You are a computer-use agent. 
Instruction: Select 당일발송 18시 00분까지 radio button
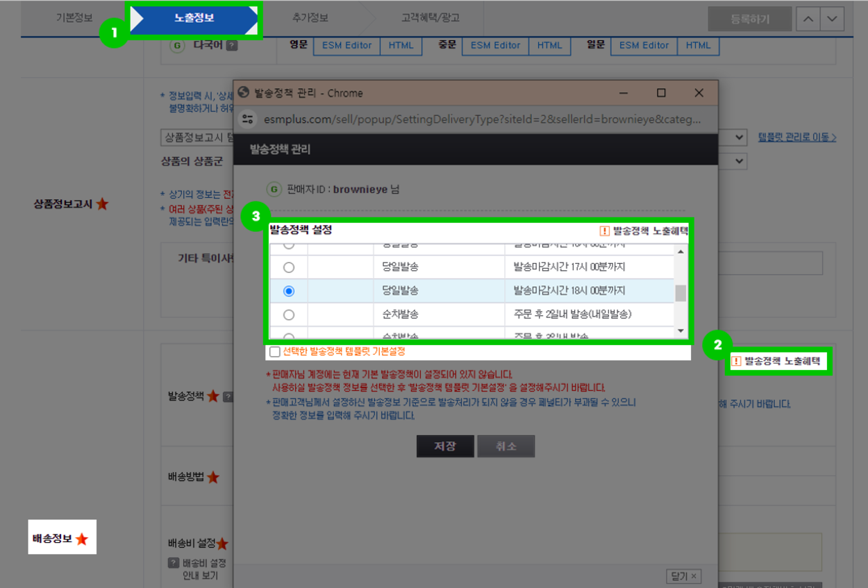(289, 291)
